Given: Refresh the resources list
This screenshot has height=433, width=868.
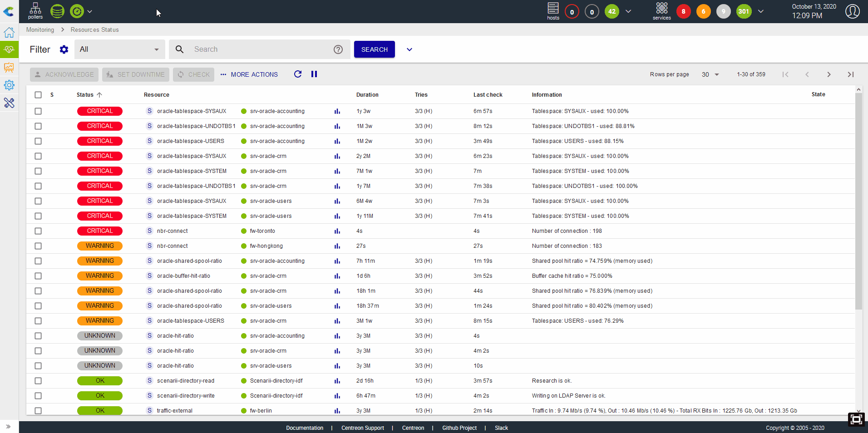Looking at the screenshot, I should pos(298,74).
